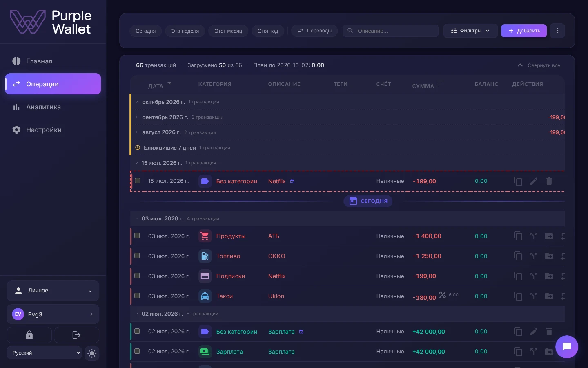This screenshot has width=588, height=368.
Task: Click the Добавить button
Action: (x=524, y=31)
